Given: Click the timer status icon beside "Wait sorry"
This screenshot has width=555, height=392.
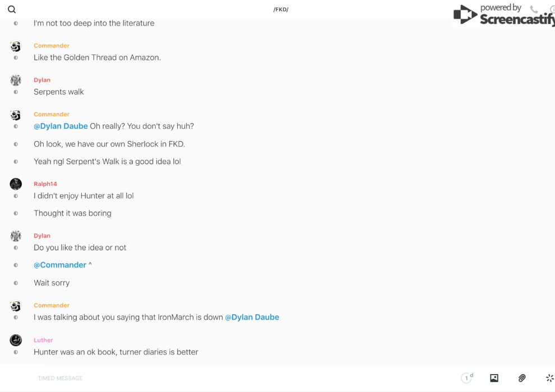Looking at the screenshot, I should pyautogui.click(x=16, y=283).
